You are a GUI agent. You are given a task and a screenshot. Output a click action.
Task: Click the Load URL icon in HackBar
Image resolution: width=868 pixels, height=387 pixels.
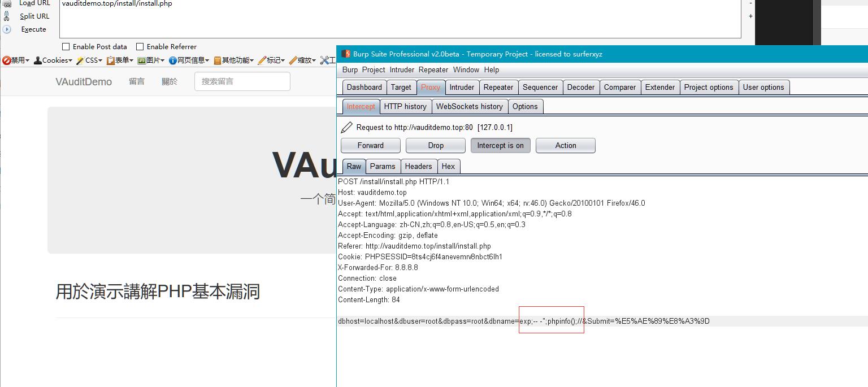pos(7,3)
